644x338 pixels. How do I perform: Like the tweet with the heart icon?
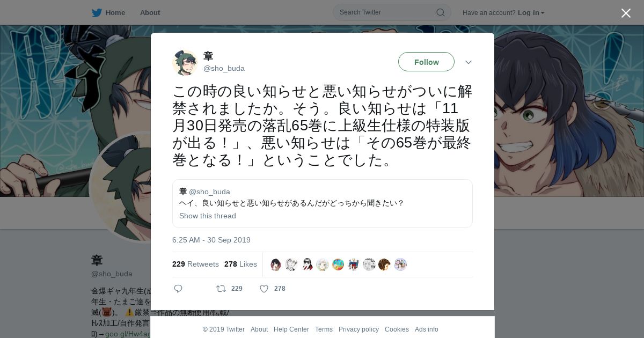pos(264,289)
